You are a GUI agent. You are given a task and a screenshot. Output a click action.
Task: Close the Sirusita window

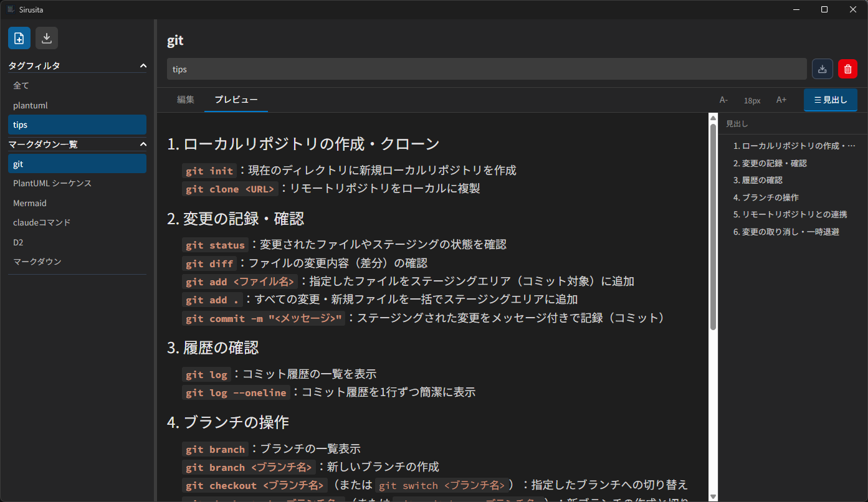tap(853, 9)
